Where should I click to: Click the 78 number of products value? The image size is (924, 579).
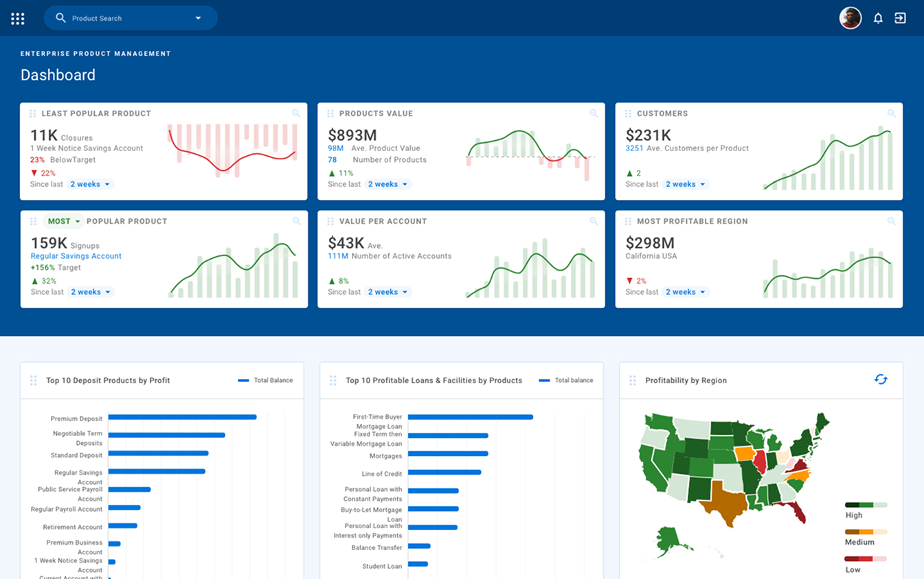[x=333, y=160]
